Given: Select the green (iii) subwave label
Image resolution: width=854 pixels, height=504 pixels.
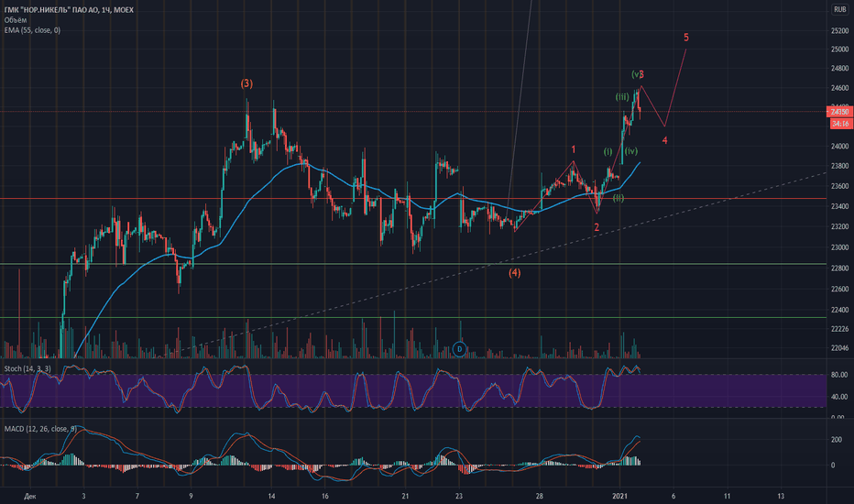Looking at the screenshot, I should point(622,97).
